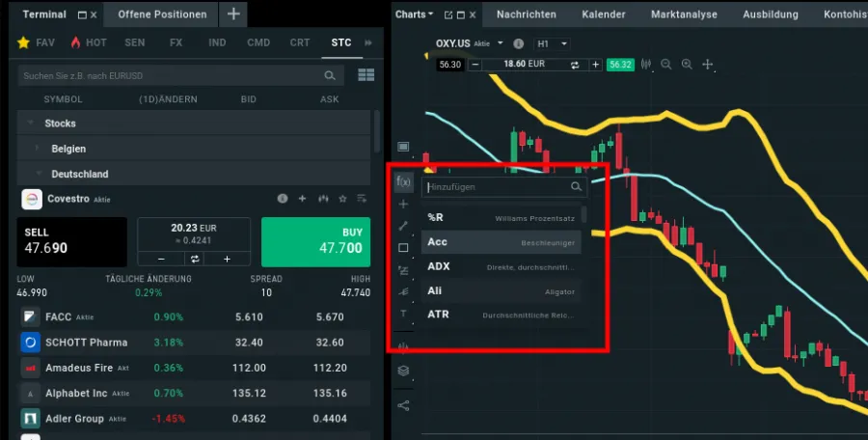Expand the Belgien stocks group

(38, 149)
